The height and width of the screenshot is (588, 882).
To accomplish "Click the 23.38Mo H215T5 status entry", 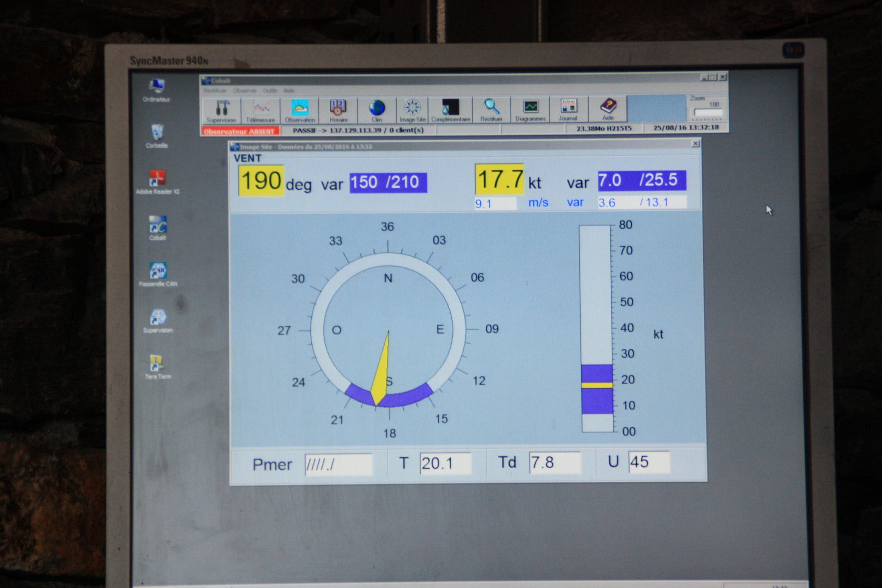I will coord(604,128).
